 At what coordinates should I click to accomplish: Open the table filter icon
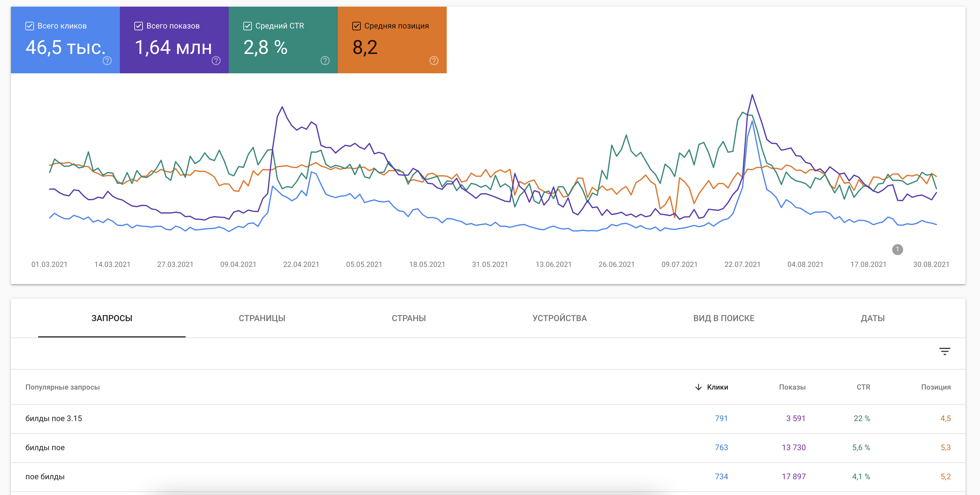(944, 351)
